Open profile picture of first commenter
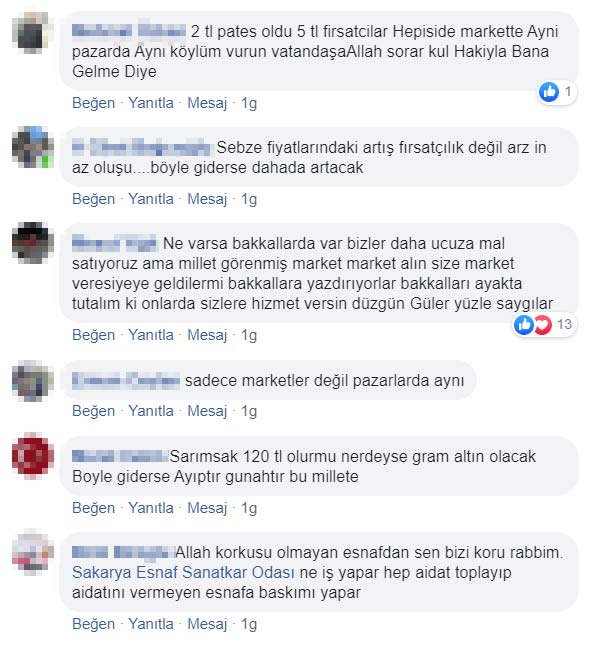The height and width of the screenshot is (651, 592). click(33, 33)
